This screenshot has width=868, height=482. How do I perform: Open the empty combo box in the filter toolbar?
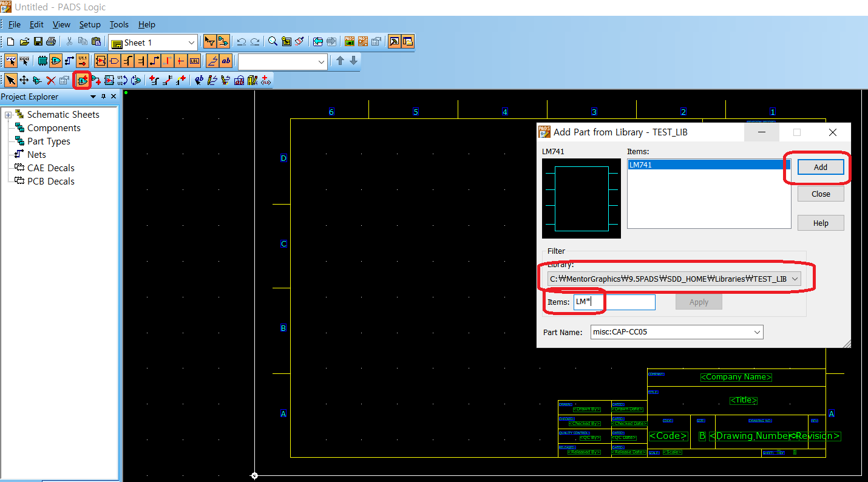[322, 61]
